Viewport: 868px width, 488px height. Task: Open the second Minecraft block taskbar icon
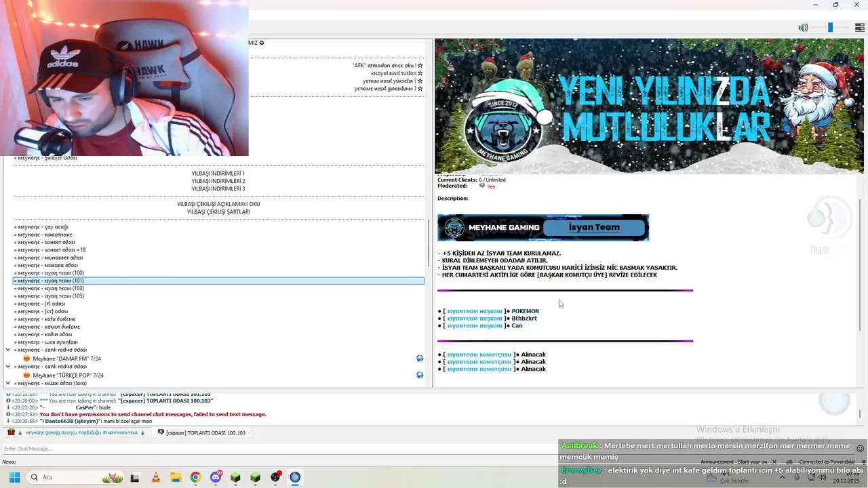tap(255, 477)
